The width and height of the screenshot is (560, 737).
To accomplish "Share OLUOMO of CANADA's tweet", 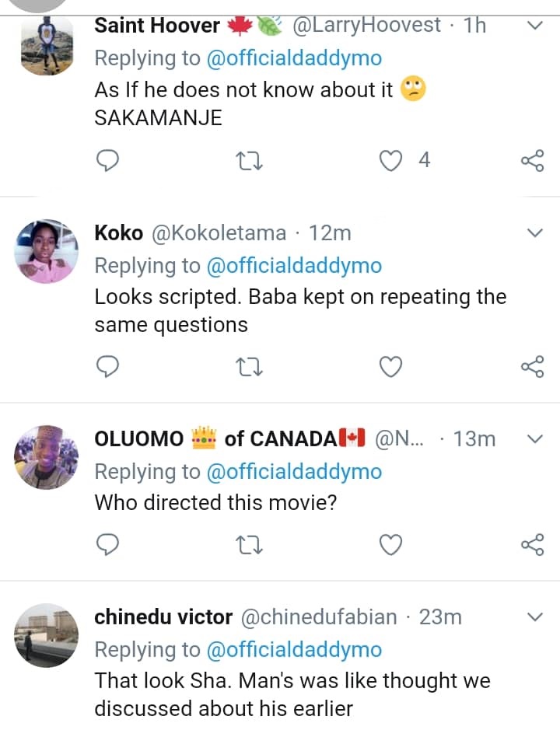I will pyautogui.click(x=532, y=545).
